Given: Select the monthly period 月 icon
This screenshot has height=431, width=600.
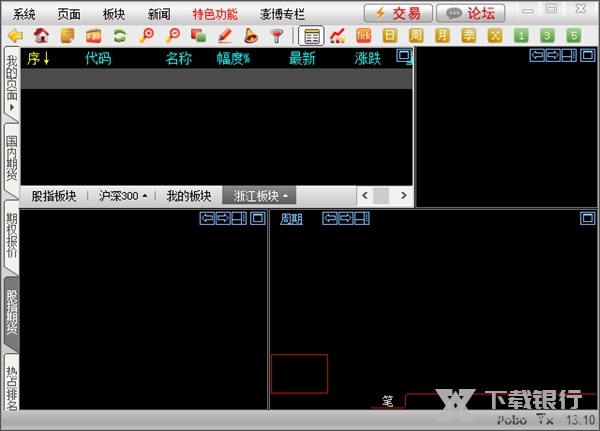Looking at the screenshot, I should pyautogui.click(x=442, y=36).
